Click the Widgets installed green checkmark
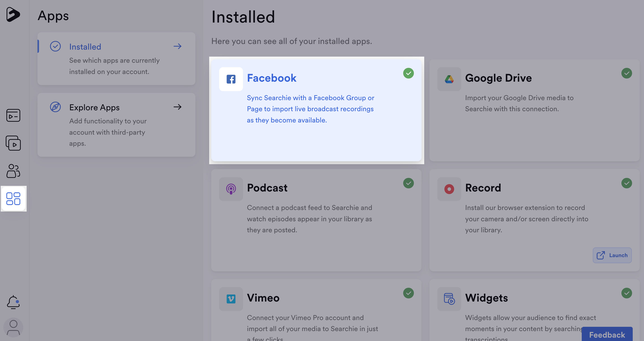 point(626,293)
